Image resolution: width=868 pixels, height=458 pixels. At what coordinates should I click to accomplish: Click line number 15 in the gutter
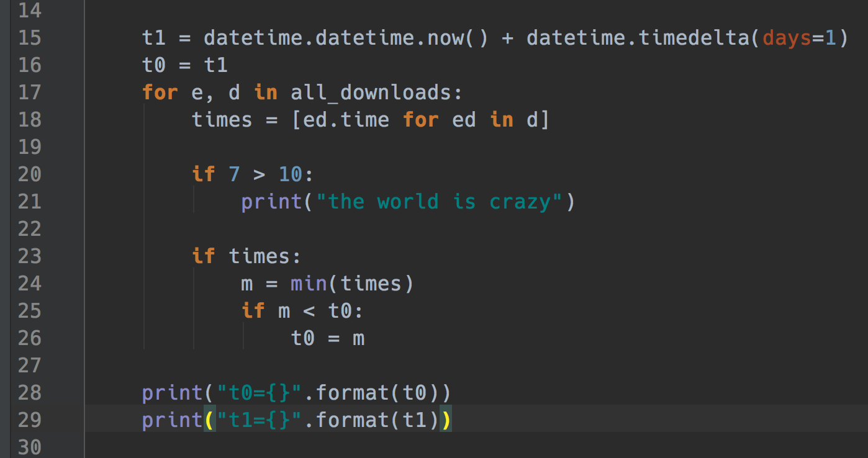pos(29,38)
